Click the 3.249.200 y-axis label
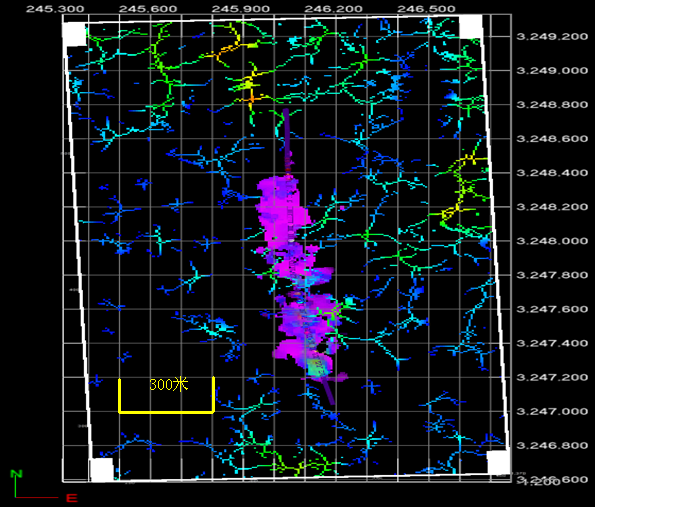This screenshot has height=507, width=683. point(551,37)
